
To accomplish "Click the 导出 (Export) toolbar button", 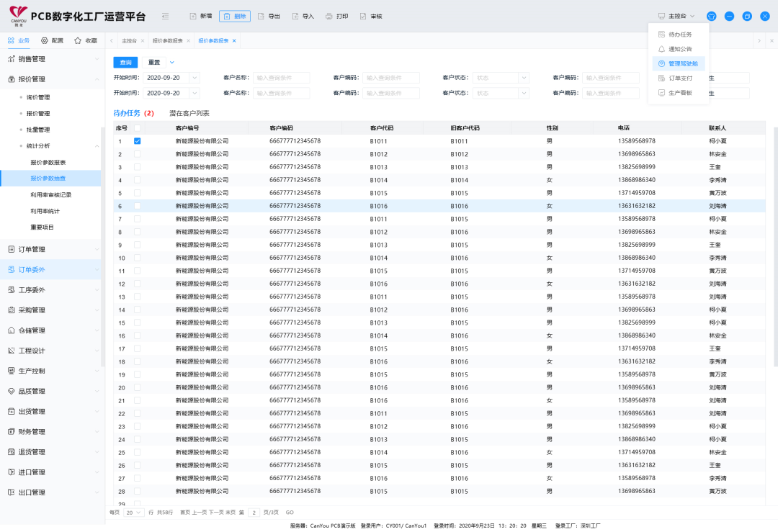I will 268,16.
